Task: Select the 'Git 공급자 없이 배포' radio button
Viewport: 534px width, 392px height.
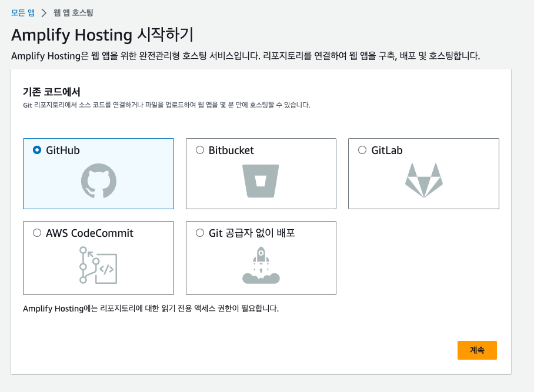Action: pyautogui.click(x=200, y=233)
